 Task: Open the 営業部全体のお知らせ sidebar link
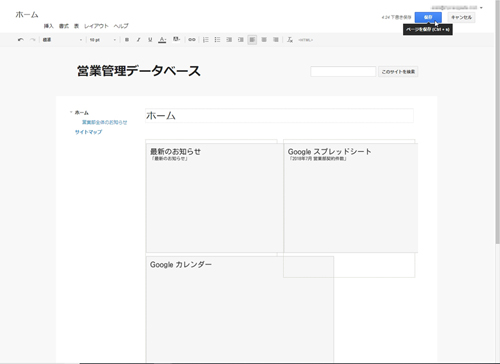[x=105, y=122]
